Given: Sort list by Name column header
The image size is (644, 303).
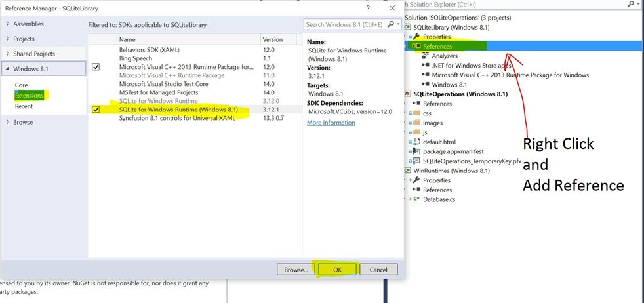Looking at the screenshot, I should 188,40.
